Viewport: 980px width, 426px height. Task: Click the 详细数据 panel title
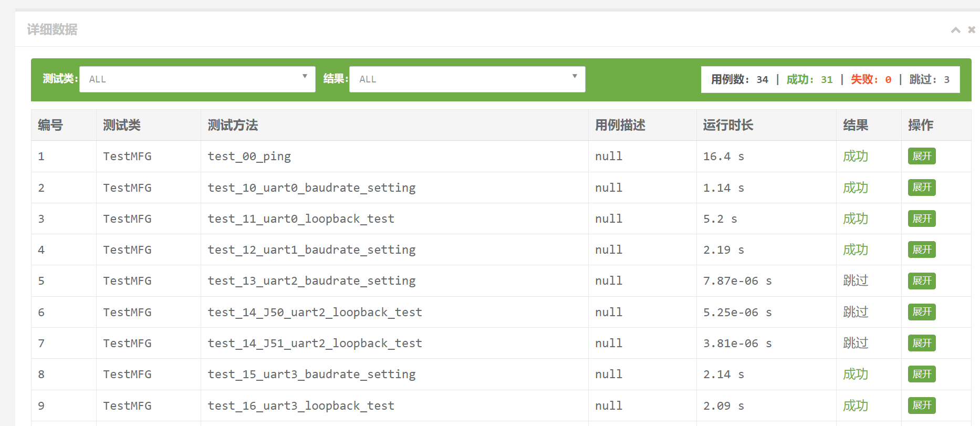pos(52,29)
